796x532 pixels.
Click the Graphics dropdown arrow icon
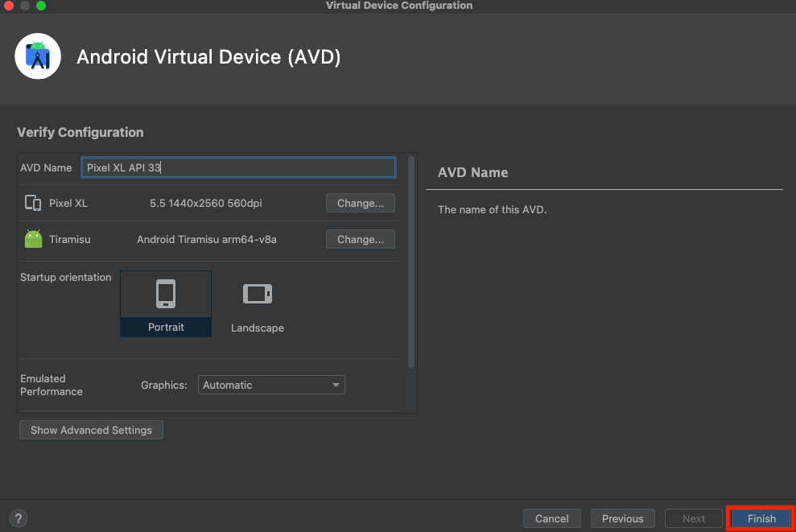pos(336,385)
